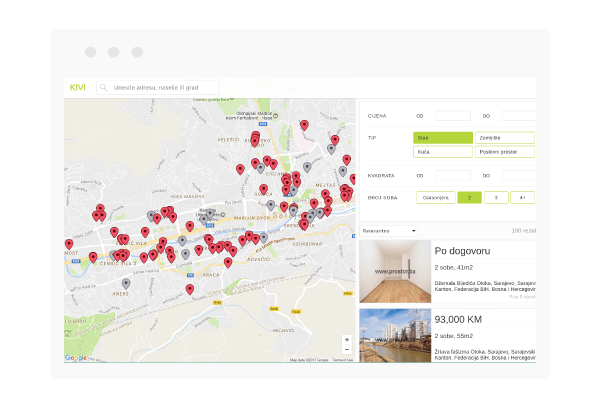Open Terms of Use map link
Image resolution: width=600 pixels, height=410 pixels.
click(342, 360)
